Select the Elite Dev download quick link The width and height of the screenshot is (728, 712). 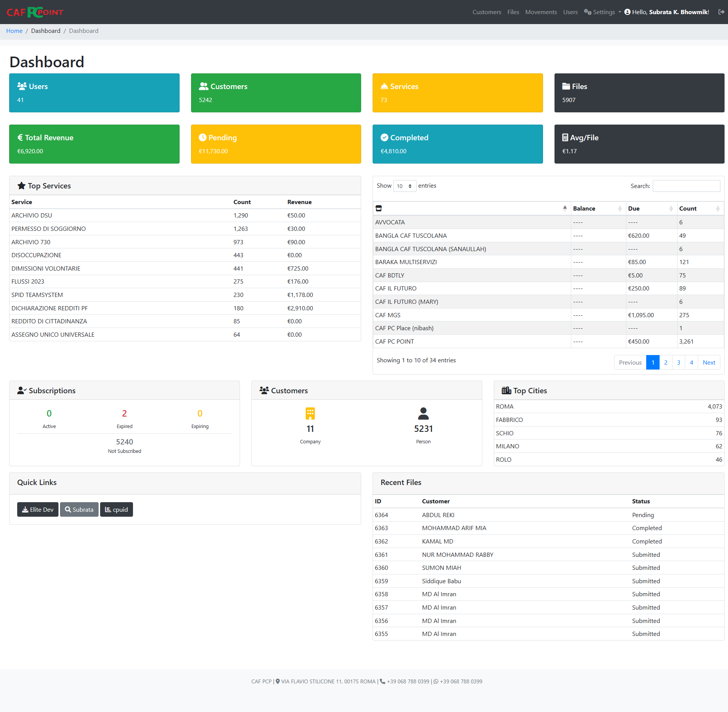(37, 509)
